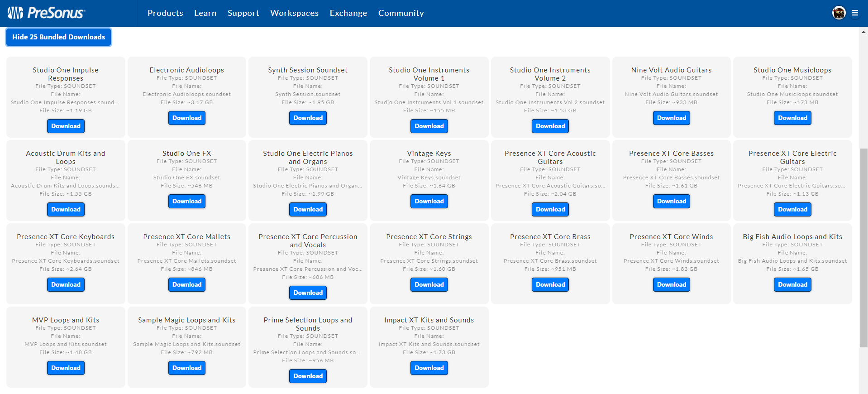
Task: Download Studio One Instruments Volume 1
Action: point(429,126)
